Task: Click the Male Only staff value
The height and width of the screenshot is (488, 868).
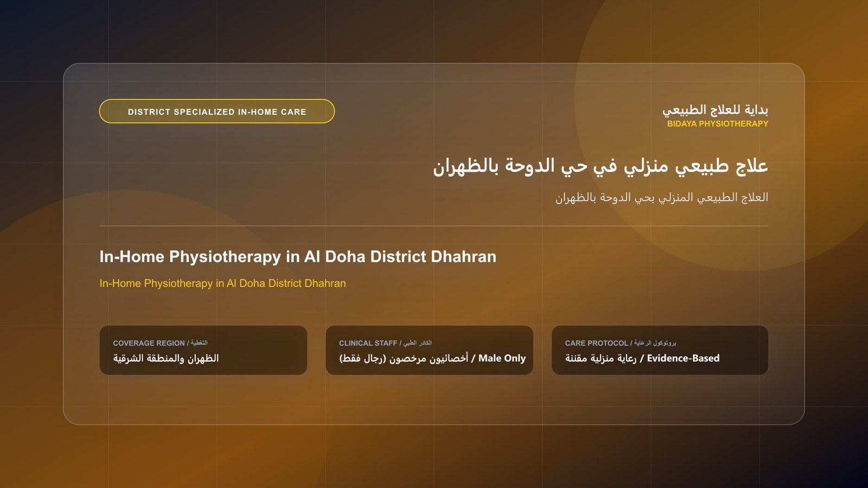Action: tap(432, 358)
